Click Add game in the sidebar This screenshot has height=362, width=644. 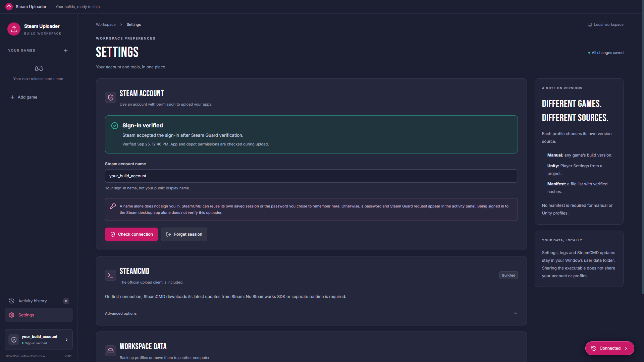pyautogui.click(x=24, y=97)
